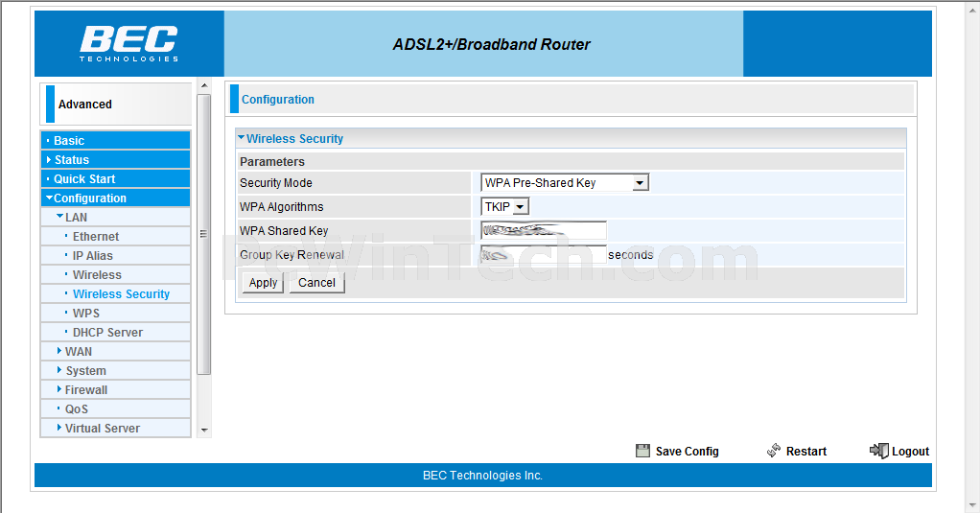Click the WPA Shared Key input field
Screen dimensions: 980x513
click(x=543, y=230)
